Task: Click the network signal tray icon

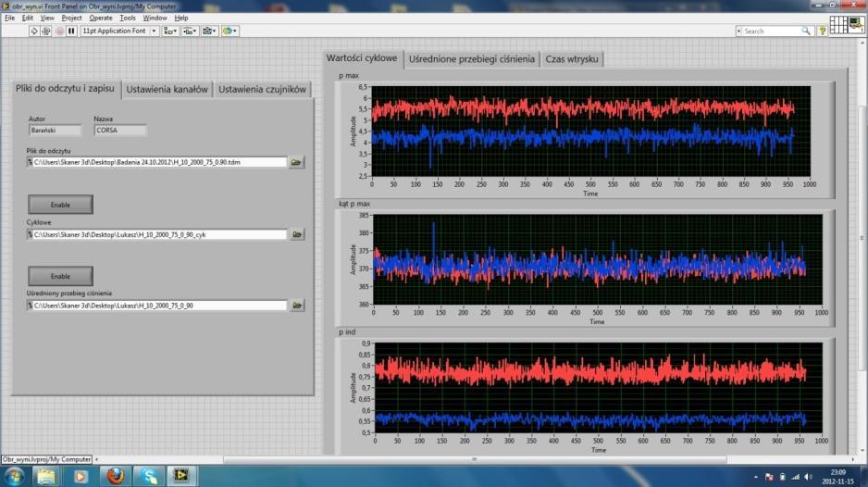Action: [796, 477]
